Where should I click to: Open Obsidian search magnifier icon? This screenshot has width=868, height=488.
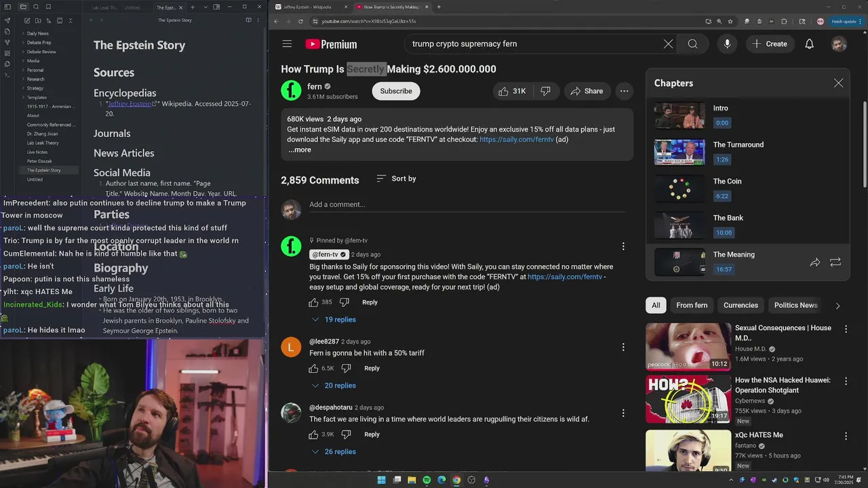36,7
